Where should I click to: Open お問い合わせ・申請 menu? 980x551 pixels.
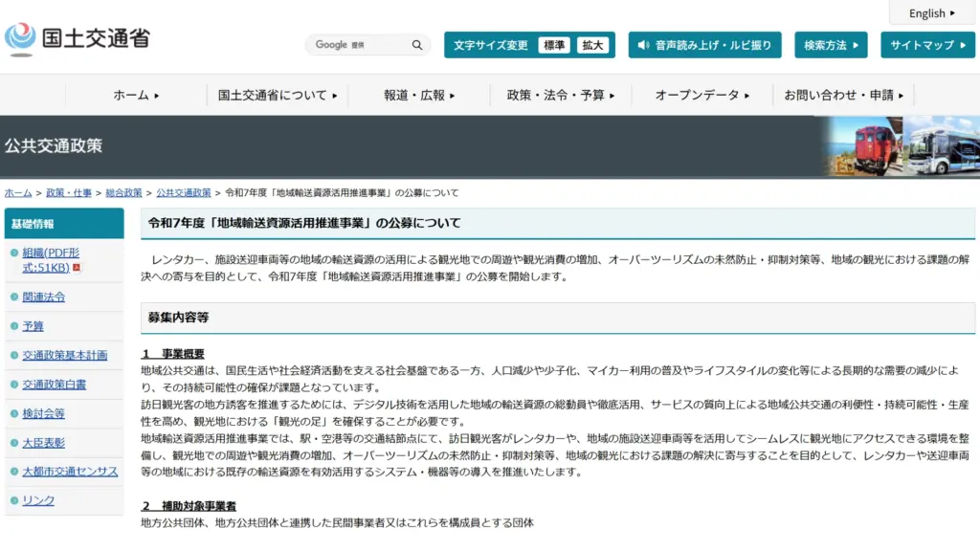844,95
